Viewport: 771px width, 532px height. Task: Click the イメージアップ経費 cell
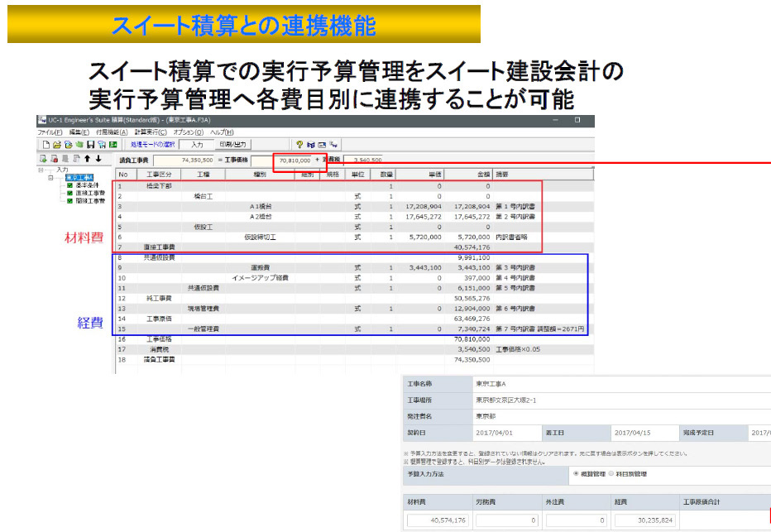[x=260, y=278]
